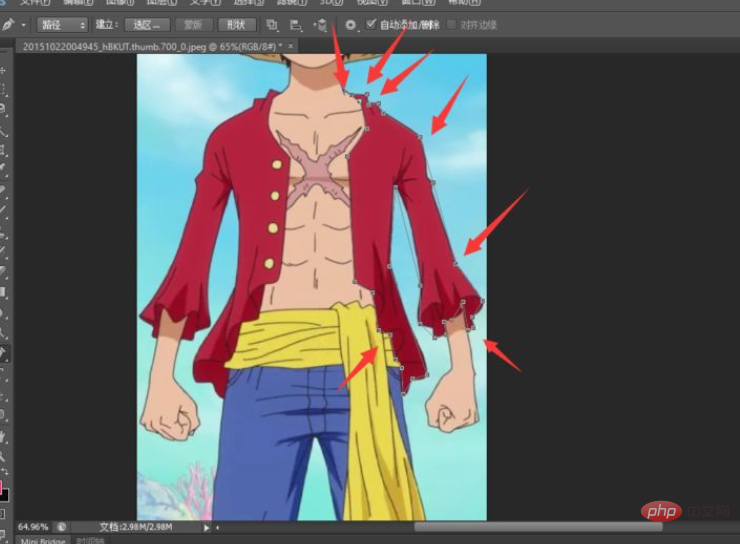This screenshot has width=740, height=544.
Task: Switch to the 时间轴 tab
Action: (x=90, y=540)
